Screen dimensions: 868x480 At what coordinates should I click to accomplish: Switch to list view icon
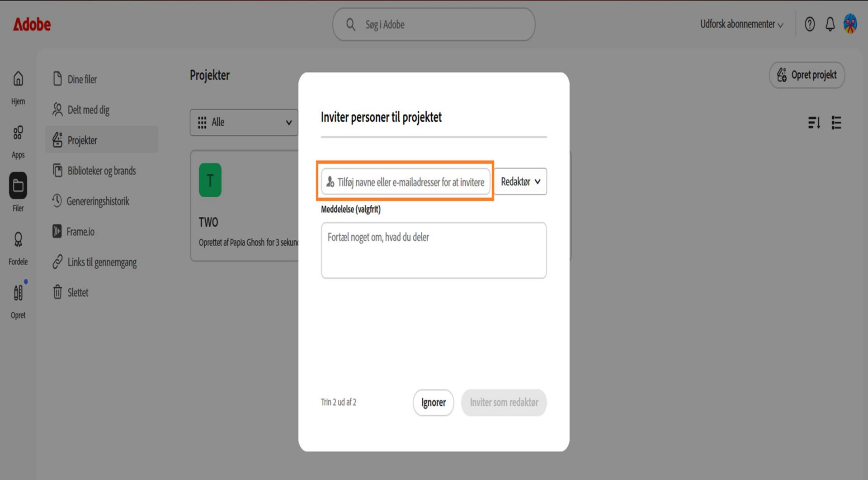click(836, 123)
